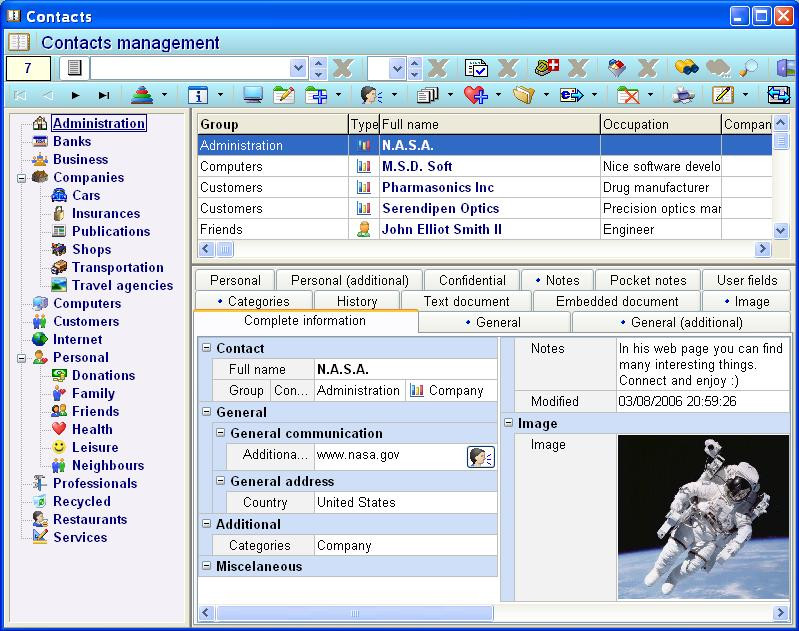Collapse the General address section
The width and height of the screenshot is (799, 631).
(221, 481)
